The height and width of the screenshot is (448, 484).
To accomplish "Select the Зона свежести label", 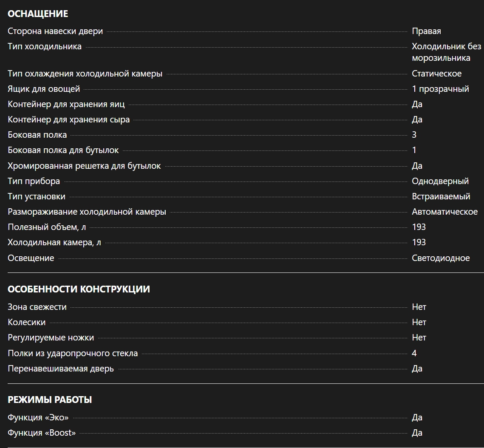I will 37,307.
